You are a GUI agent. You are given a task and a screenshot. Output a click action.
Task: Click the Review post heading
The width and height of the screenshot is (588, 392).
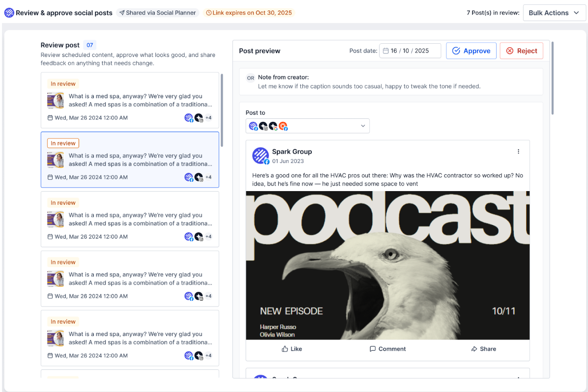click(60, 45)
